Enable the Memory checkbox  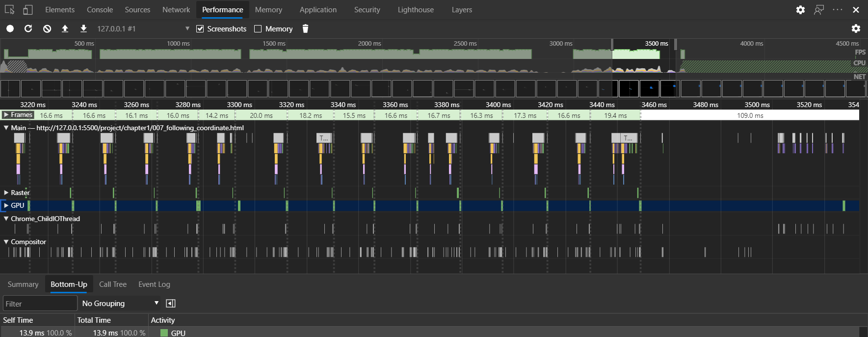(x=258, y=28)
